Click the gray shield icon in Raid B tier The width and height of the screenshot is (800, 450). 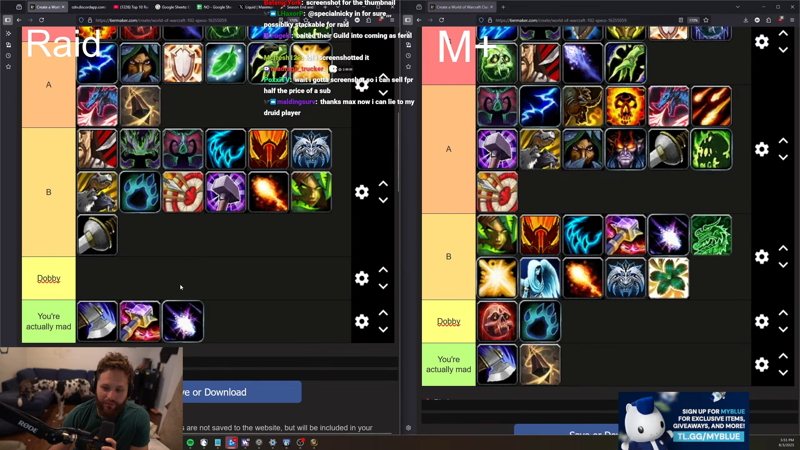[97, 235]
